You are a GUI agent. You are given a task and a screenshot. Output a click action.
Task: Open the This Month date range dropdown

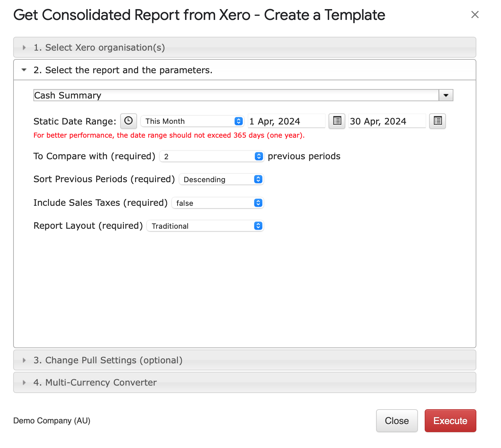192,121
